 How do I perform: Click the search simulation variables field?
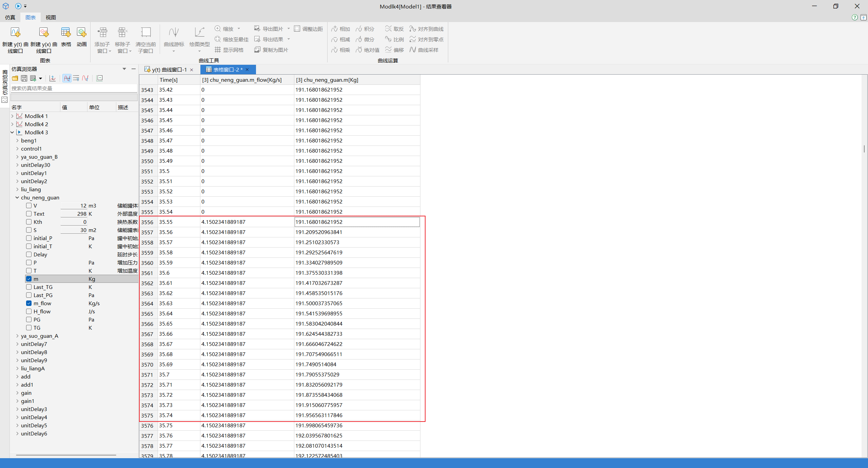click(74, 88)
